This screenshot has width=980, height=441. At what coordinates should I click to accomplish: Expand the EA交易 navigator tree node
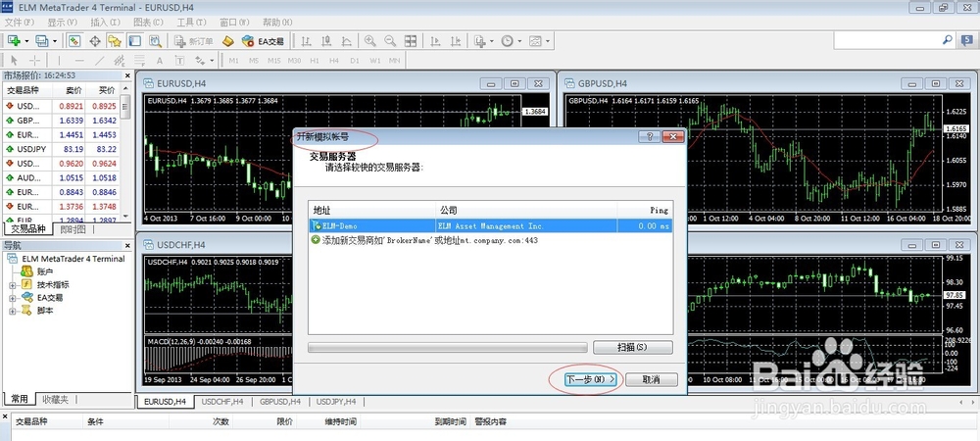pos(12,298)
